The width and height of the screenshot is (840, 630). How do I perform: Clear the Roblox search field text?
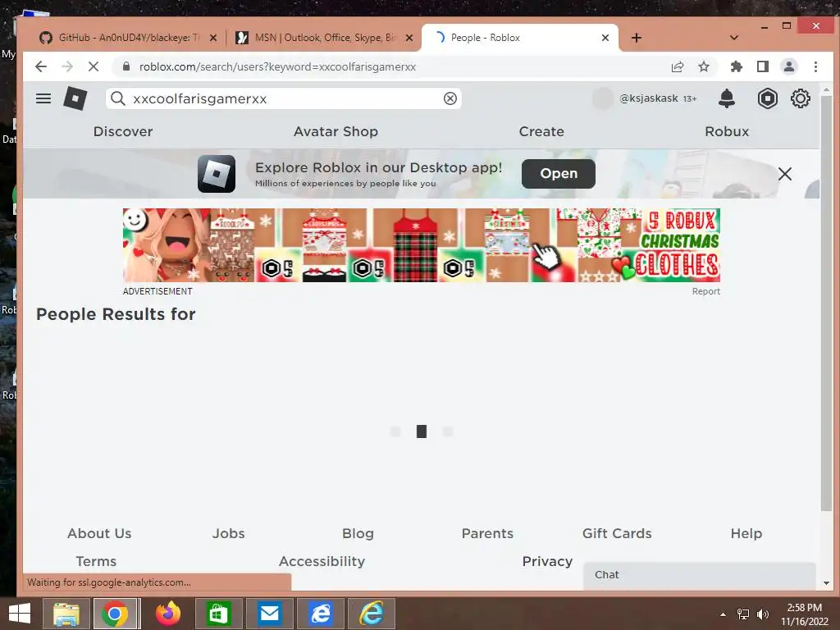tap(450, 98)
